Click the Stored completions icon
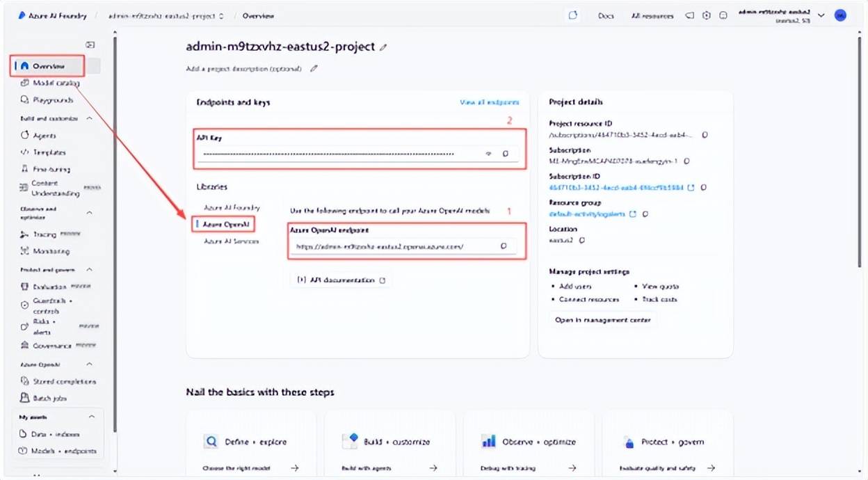868x480 pixels. (x=25, y=381)
